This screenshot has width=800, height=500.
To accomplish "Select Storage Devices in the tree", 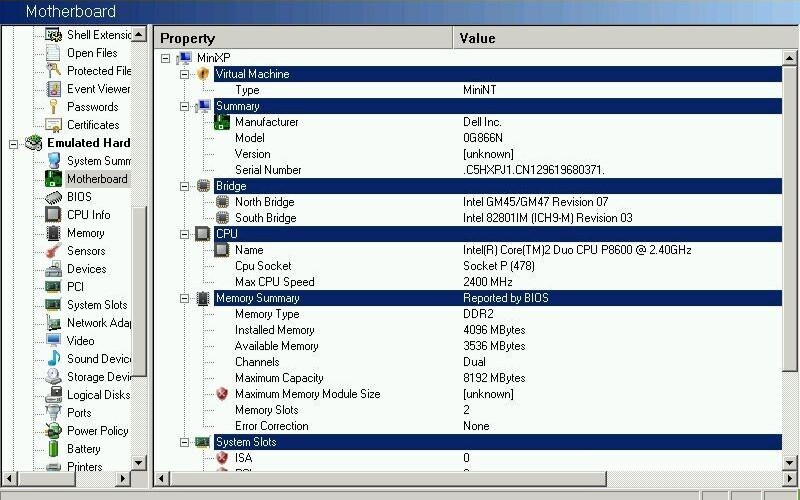I will (99, 377).
